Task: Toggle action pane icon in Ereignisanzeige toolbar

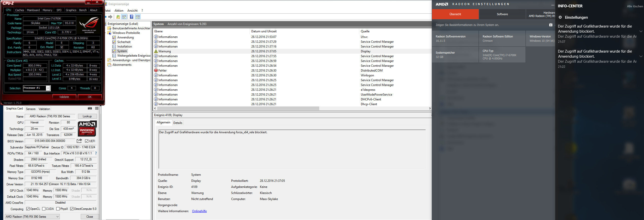Action: click(x=138, y=17)
